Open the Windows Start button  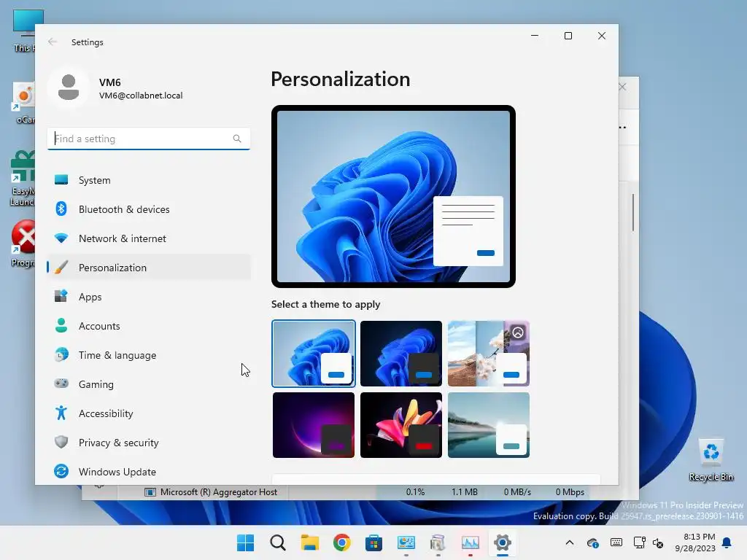[x=245, y=542]
